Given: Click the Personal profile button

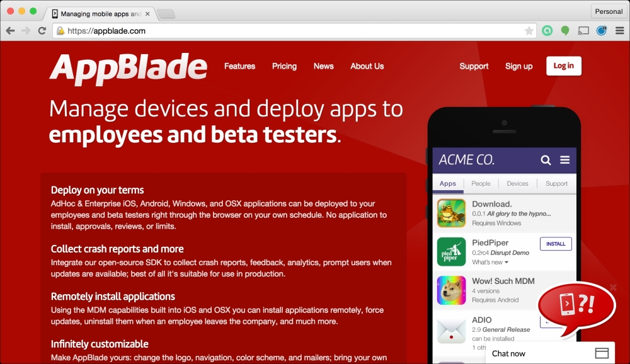Looking at the screenshot, I should [609, 11].
